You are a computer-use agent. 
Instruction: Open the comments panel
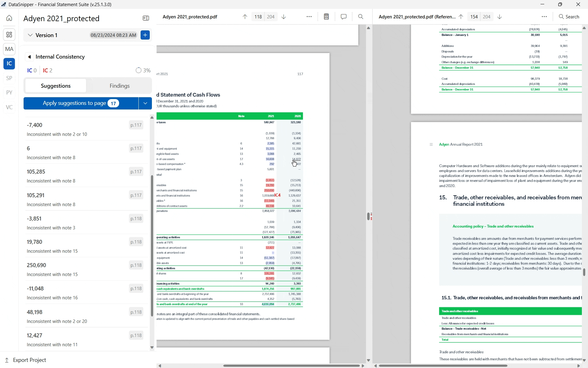(343, 17)
